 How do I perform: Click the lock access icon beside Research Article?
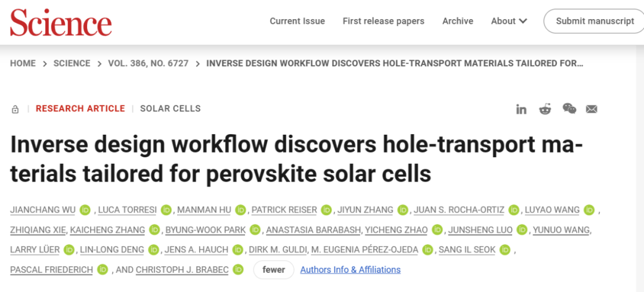[15, 109]
